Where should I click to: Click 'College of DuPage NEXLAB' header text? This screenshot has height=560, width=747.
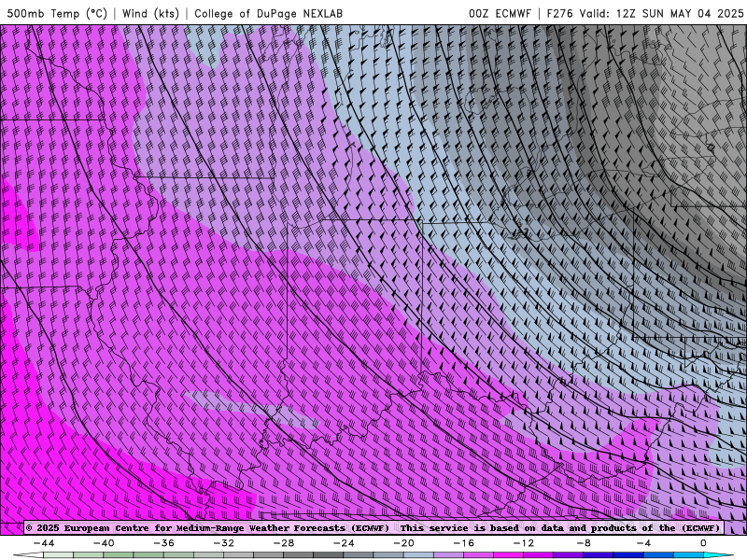[268, 13]
